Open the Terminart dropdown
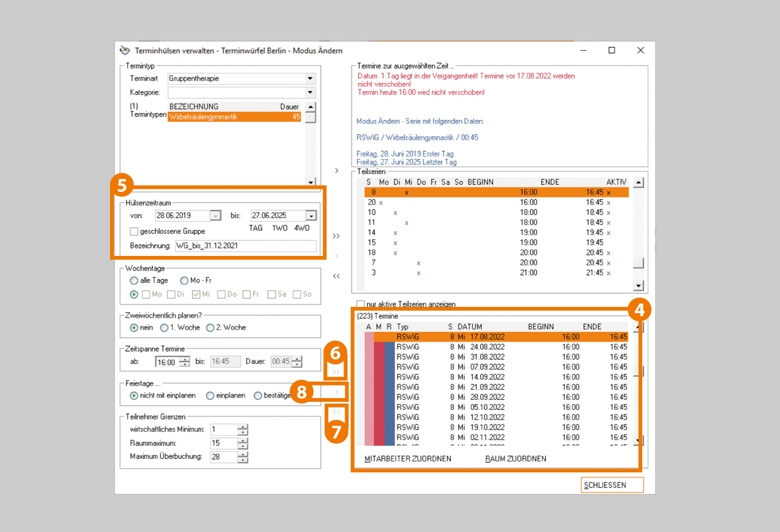 309,79
